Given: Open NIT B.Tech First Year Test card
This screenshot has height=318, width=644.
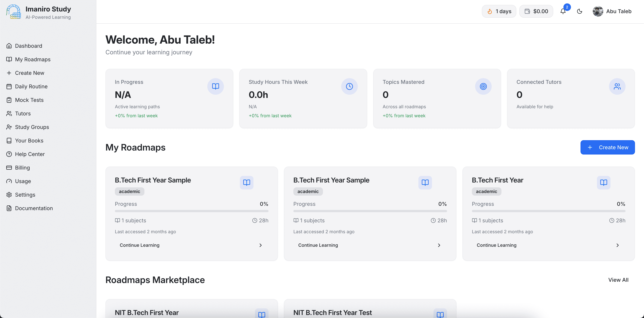Looking at the screenshot, I should (x=332, y=312).
